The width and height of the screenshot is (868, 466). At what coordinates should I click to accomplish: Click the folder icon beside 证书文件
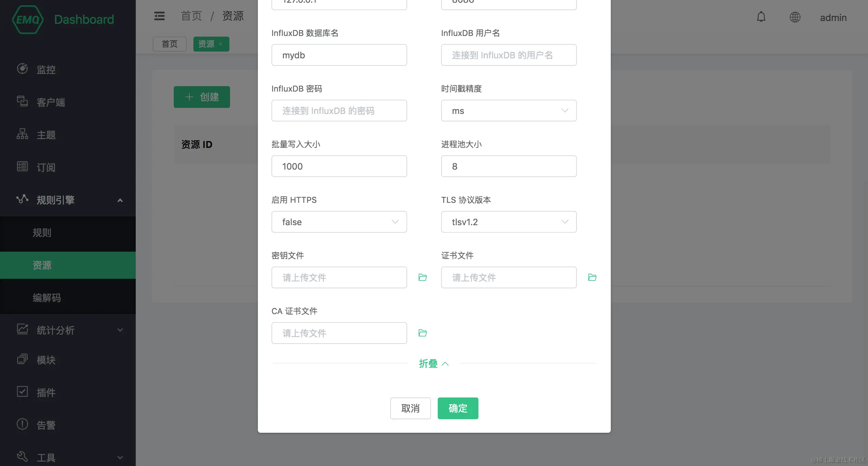[592, 277]
